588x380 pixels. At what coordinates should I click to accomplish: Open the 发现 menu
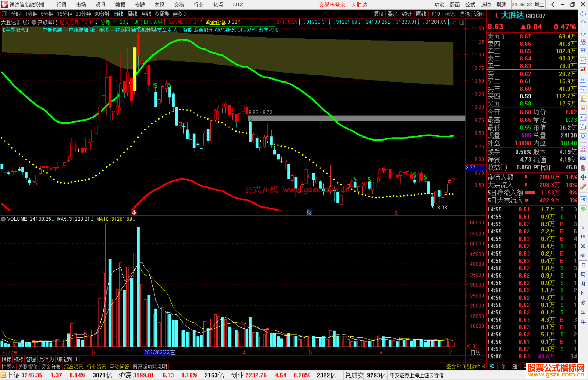point(159,5)
